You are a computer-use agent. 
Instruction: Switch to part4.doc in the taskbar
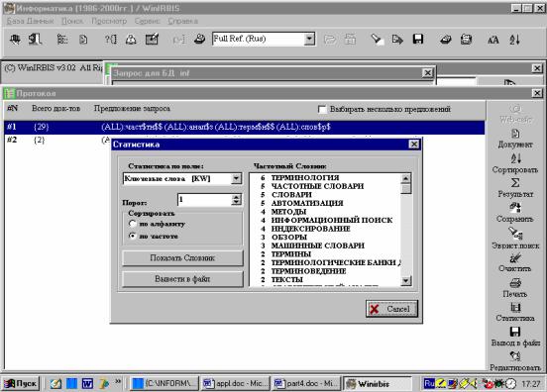306,384
